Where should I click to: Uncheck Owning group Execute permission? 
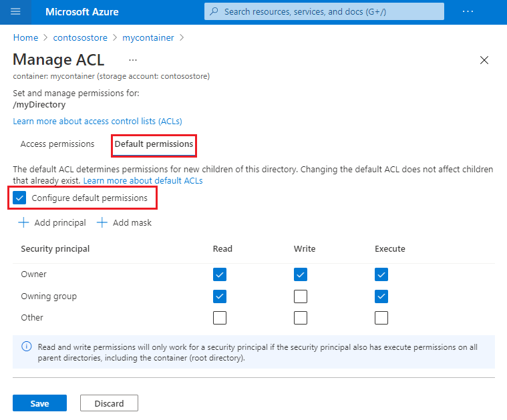point(381,296)
